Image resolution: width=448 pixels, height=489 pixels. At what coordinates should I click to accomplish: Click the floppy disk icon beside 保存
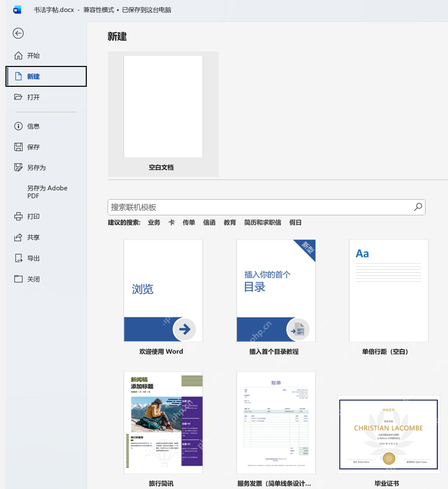click(x=18, y=147)
